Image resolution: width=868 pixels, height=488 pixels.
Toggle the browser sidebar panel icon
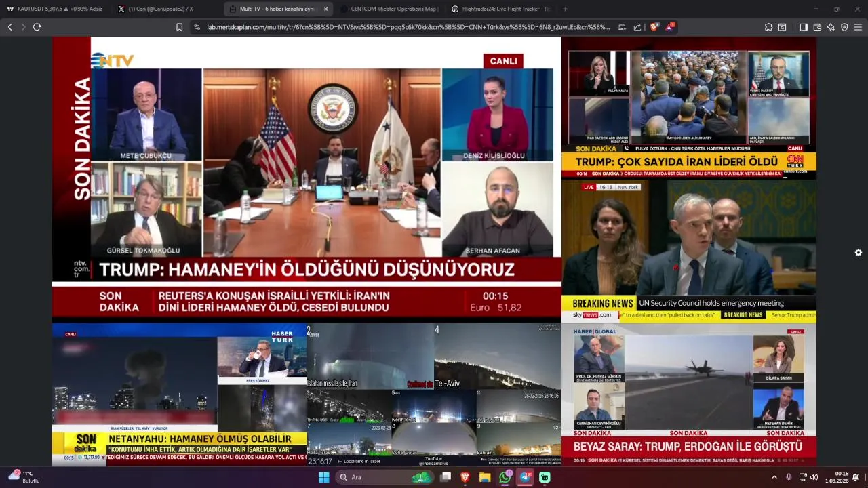[804, 27]
